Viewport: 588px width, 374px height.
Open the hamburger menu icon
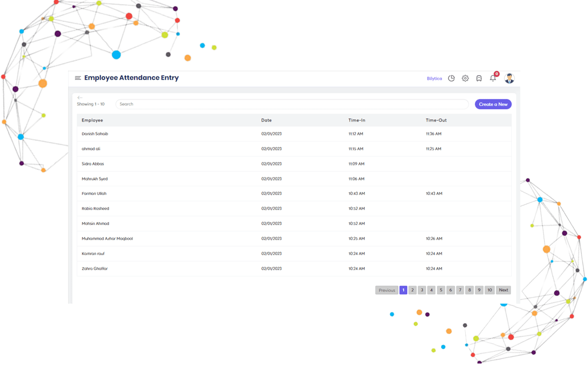[78, 78]
